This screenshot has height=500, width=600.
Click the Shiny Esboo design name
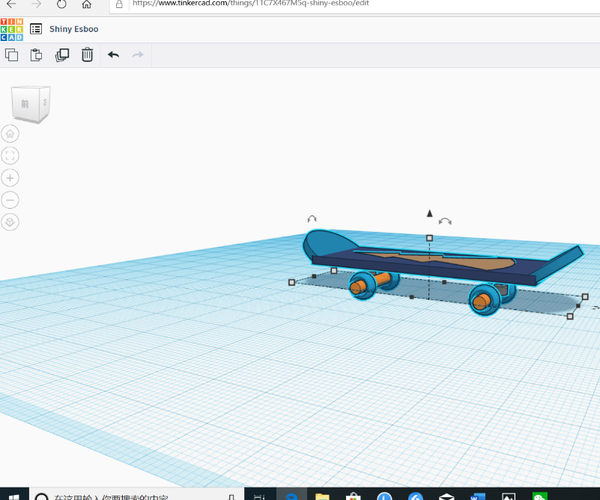coord(74,29)
